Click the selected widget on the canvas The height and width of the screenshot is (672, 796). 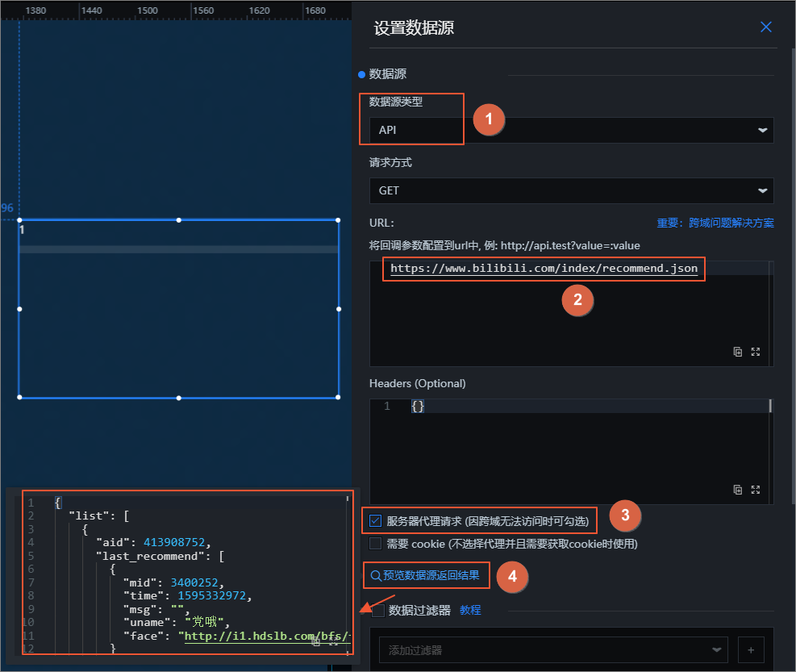click(179, 309)
